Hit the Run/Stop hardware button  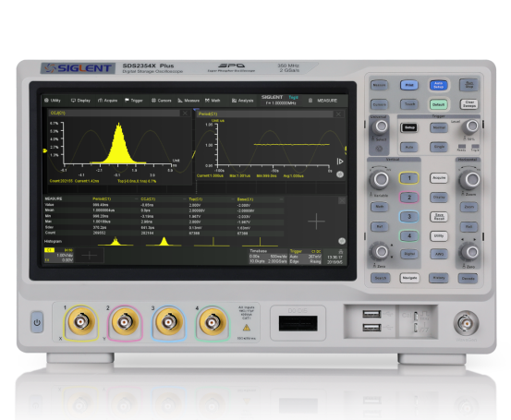point(469,85)
